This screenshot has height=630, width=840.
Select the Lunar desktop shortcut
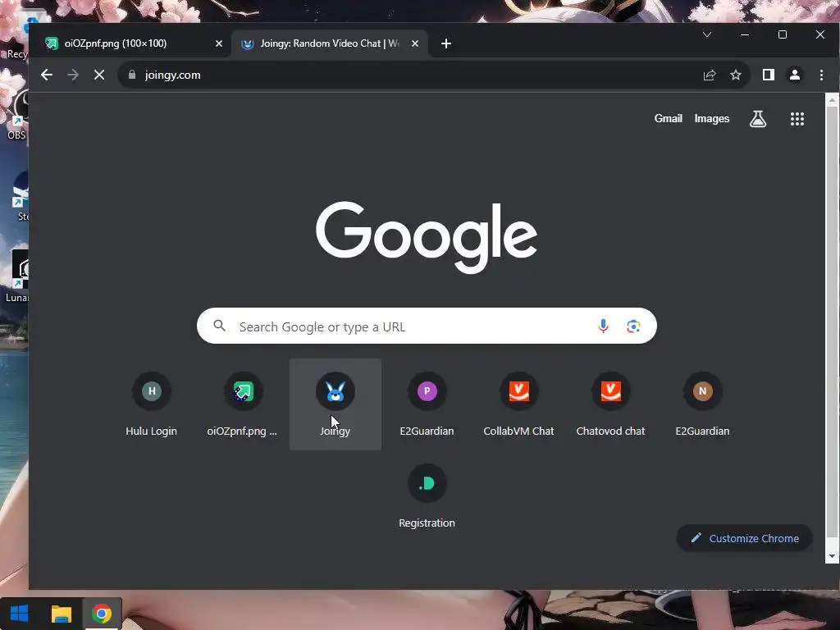(x=16, y=276)
